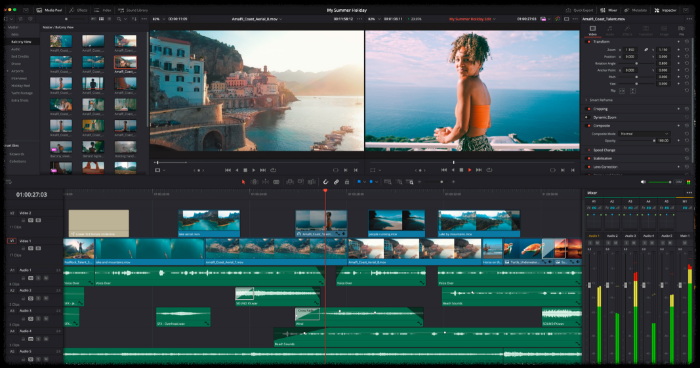Toggle the Cropping section enable switch
The image size is (700, 368).
tap(588, 109)
